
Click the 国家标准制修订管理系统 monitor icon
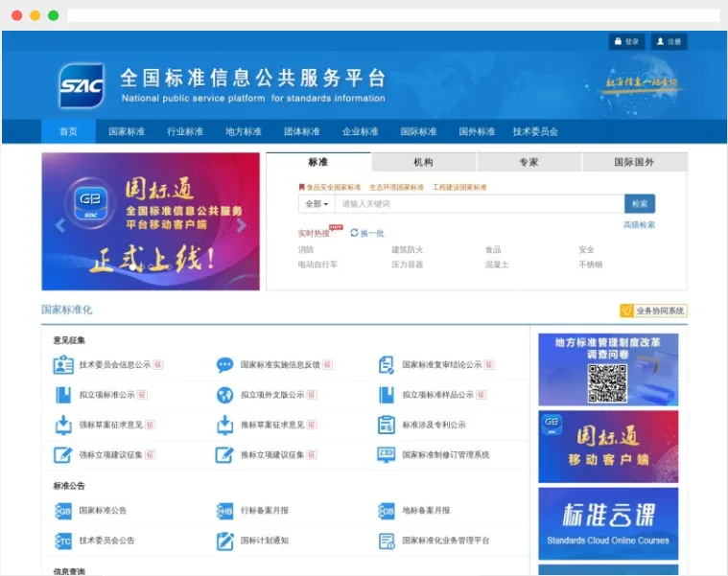387,454
